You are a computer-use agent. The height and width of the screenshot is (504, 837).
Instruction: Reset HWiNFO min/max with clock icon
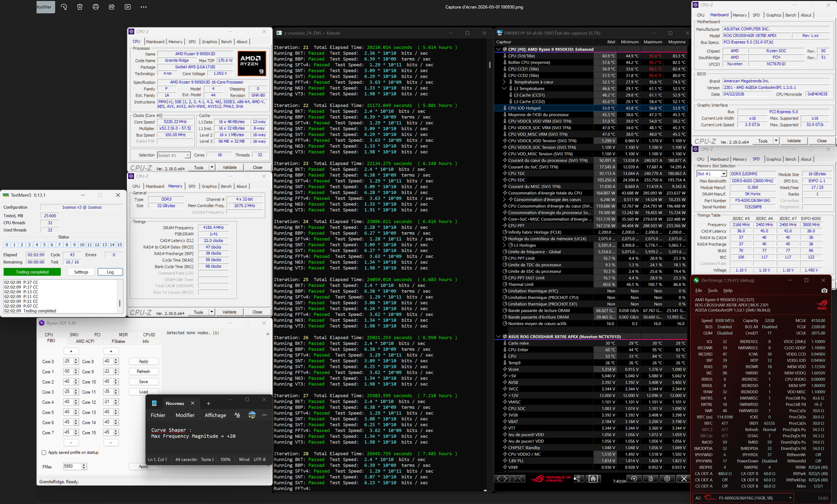tap(634, 479)
